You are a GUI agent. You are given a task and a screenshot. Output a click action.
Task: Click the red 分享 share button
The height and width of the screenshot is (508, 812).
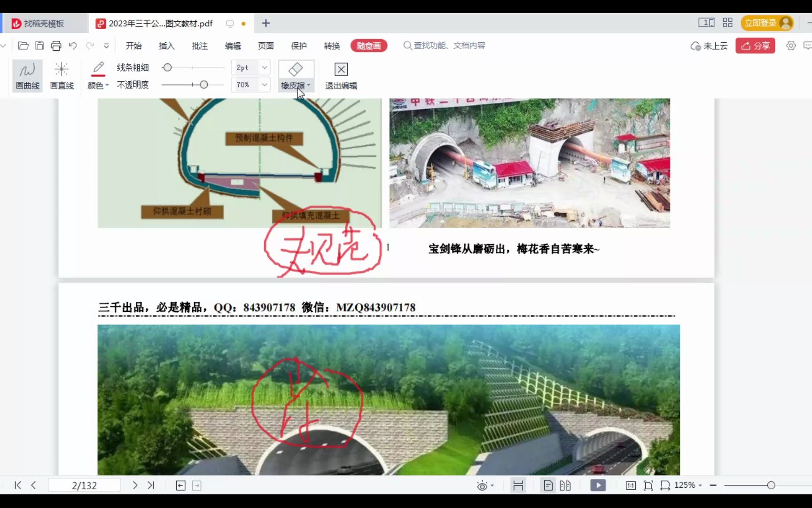click(755, 46)
